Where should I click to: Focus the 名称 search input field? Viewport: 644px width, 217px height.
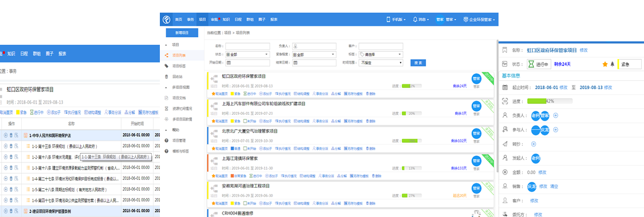248,46
